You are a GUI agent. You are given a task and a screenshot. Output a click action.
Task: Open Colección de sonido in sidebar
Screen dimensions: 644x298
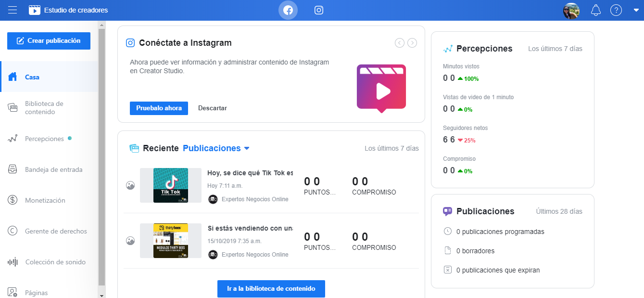tap(49, 262)
